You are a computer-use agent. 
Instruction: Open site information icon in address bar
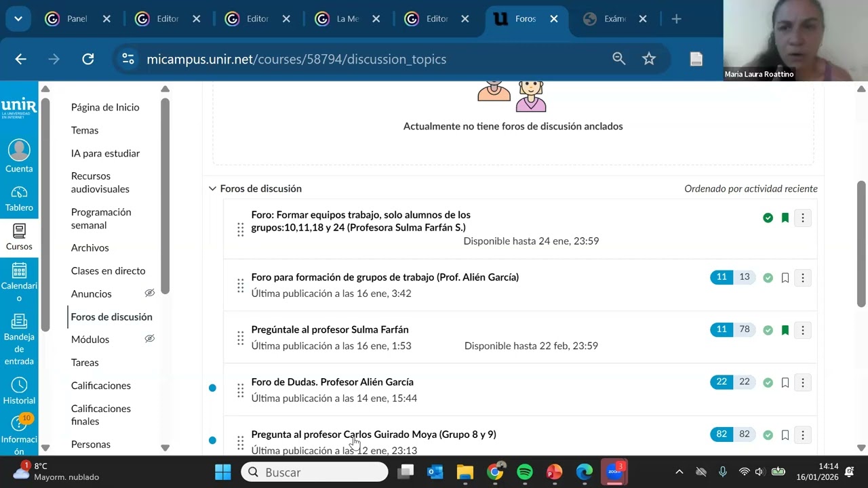tap(128, 59)
